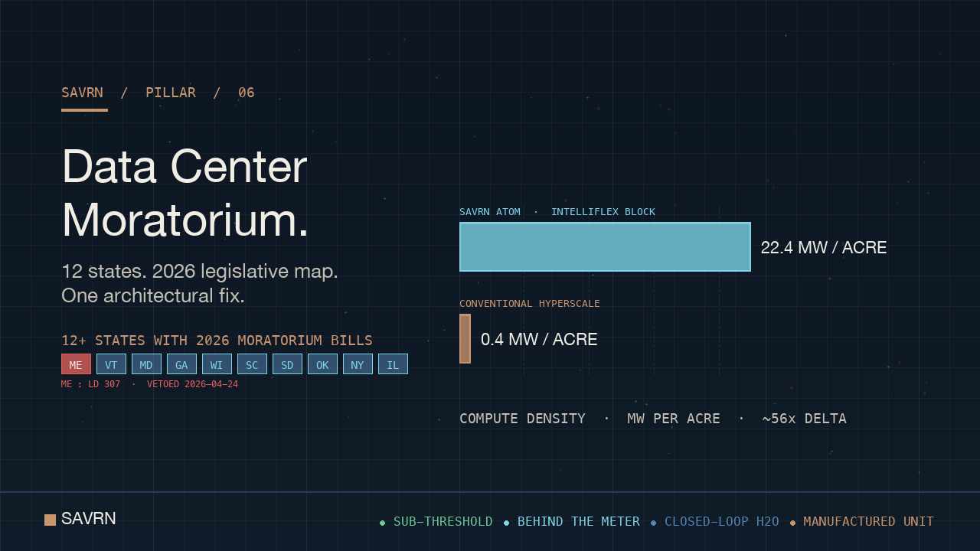This screenshot has width=980, height=551.
Task: Click the VETOED 2026-04-24 text
Action: [x=192, y=384]
